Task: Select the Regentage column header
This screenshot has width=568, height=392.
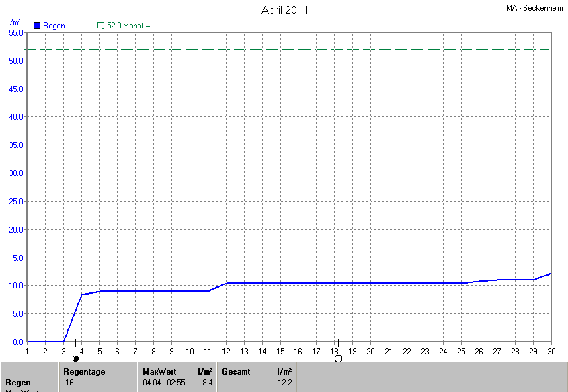Action: (84, 371)
